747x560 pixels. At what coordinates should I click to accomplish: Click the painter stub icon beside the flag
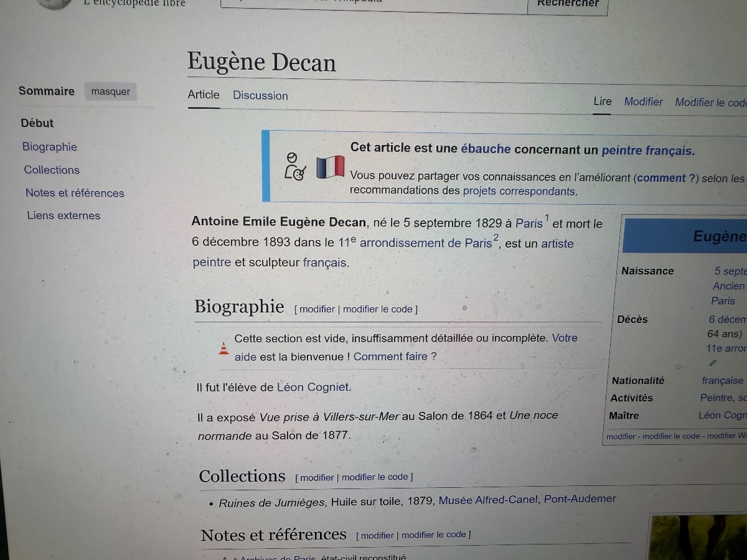tap(295, 166)
